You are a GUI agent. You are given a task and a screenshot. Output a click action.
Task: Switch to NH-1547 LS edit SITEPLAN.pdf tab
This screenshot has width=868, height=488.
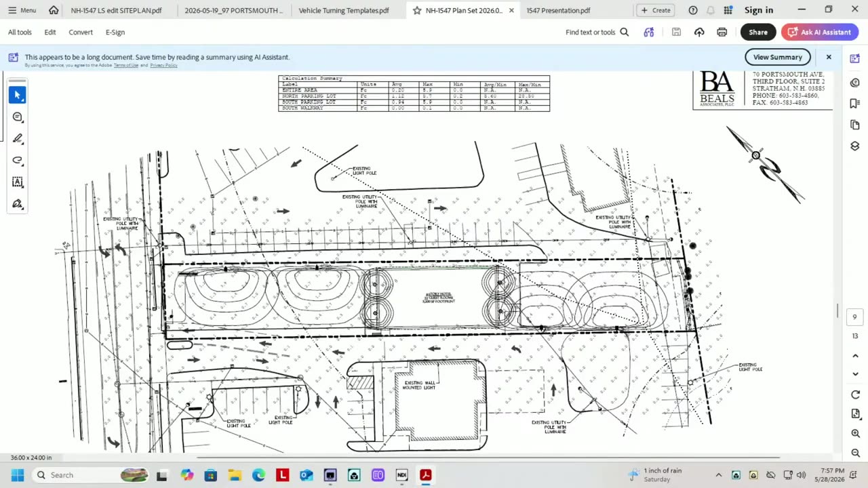click(117, 10)
